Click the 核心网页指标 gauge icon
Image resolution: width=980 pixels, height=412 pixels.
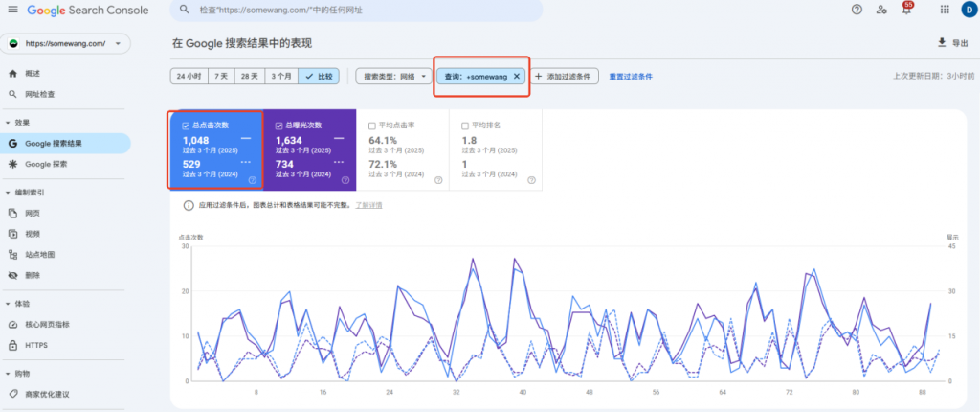click(12, 325)
